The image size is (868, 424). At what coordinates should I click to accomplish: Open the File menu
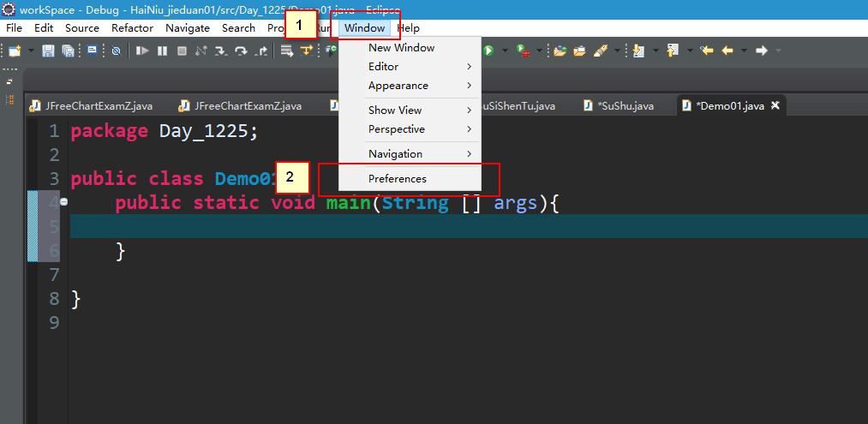(x=14, y=28)
